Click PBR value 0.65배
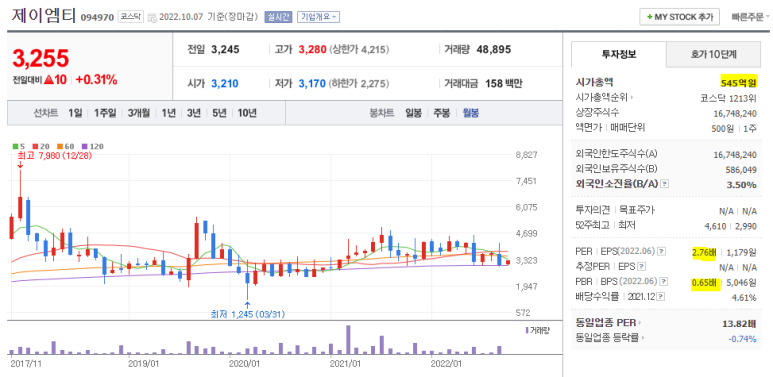The image size is (773, 377). point(704,282)
